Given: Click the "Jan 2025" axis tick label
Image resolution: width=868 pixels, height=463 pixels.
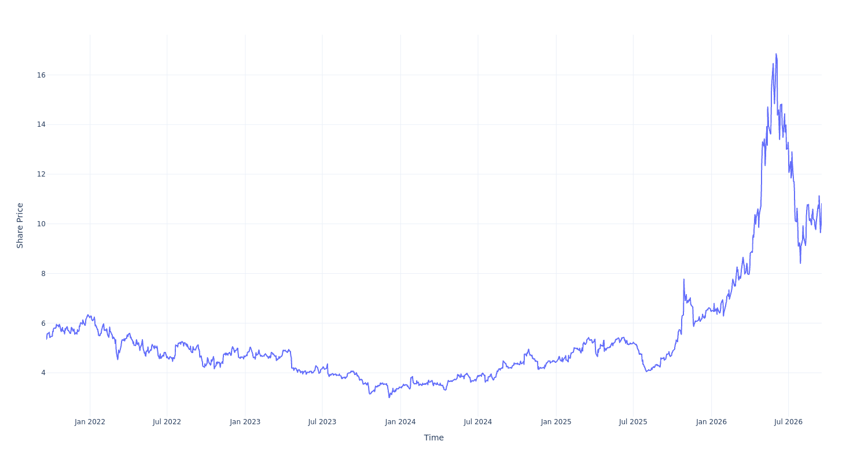Looking at the screenshot, I should [556, 422].
